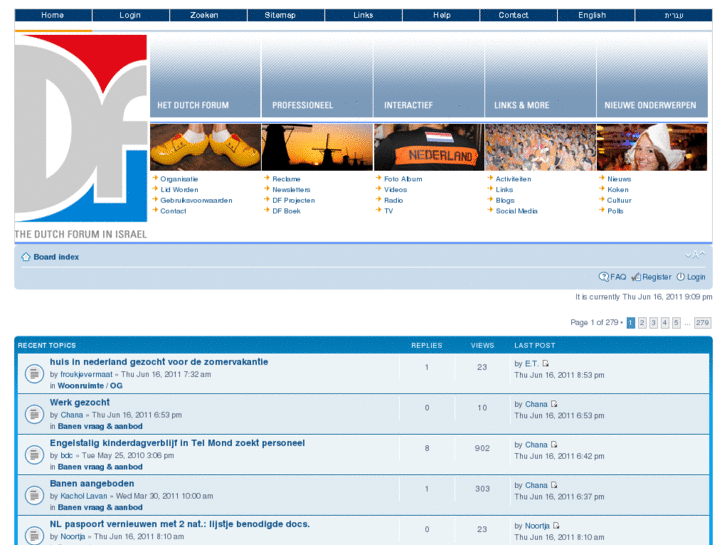Click the orange crowd thumbnail
The image size is (727, 545).
point(541,147)
